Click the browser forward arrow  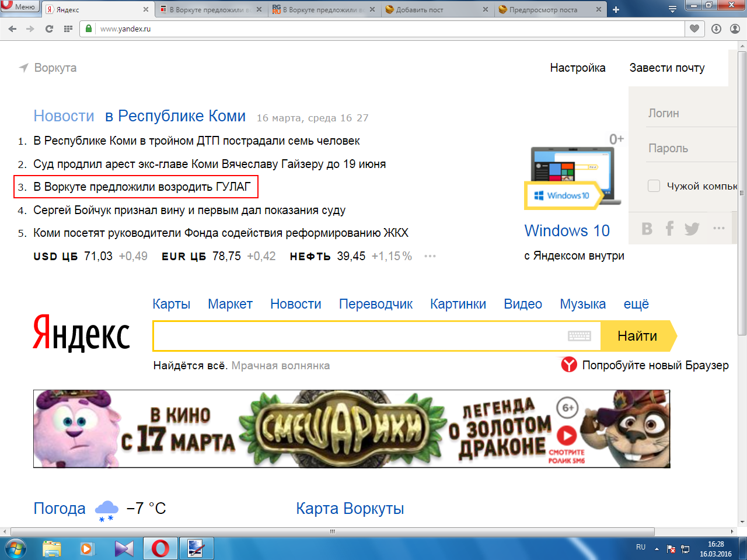(x=30, y=29)
